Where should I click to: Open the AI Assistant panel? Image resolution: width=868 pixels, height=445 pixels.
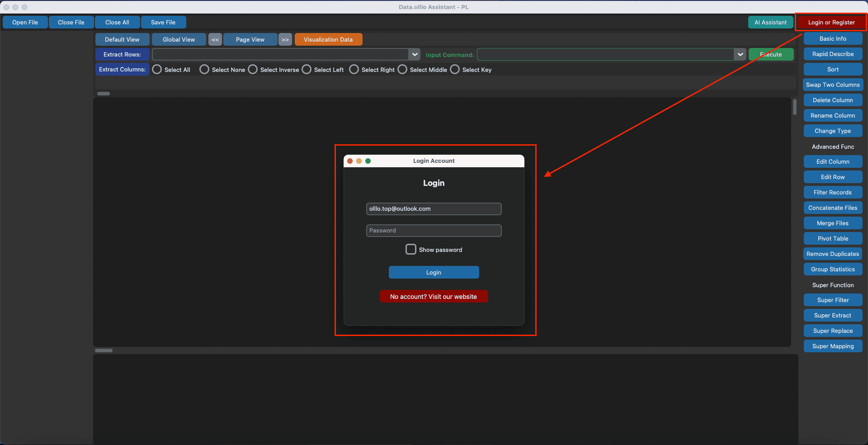[770, 22]
